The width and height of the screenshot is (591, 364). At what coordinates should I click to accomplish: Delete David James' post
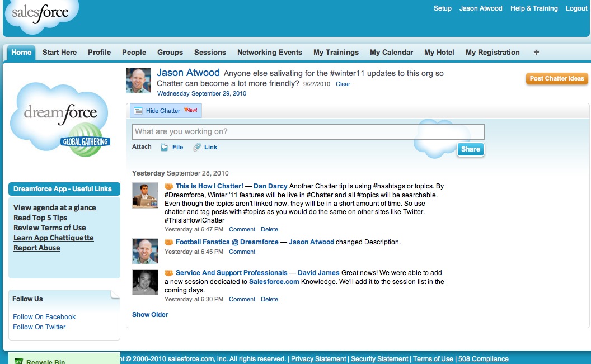coord(270,299)
